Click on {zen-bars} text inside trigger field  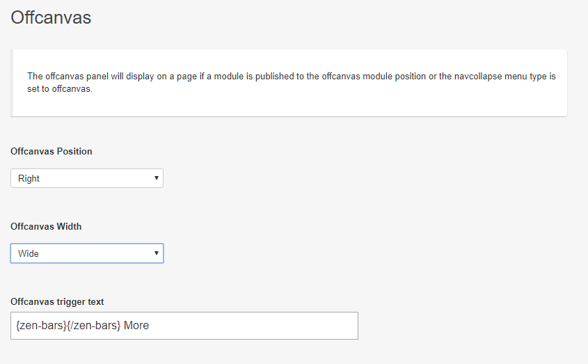(x=41, y=325)
